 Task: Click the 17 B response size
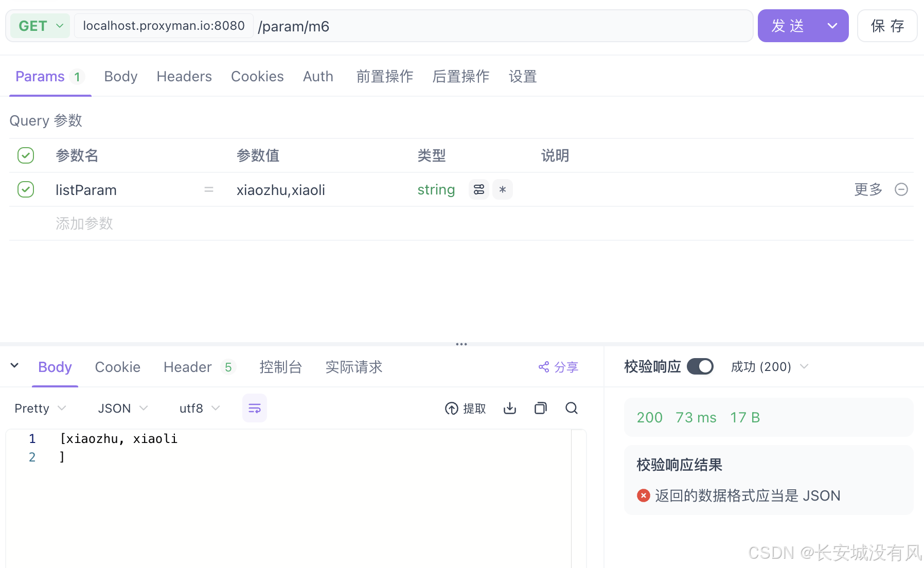click(745, 418)
